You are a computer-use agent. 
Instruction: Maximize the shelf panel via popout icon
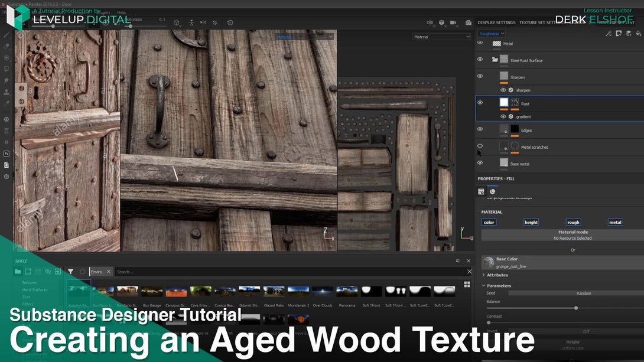coord(457,260)
